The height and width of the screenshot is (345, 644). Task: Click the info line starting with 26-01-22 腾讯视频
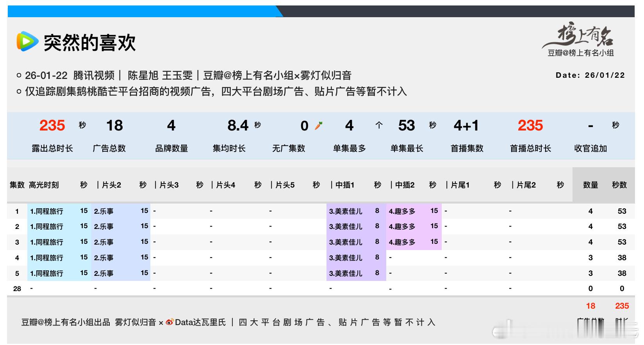click(x=188, y=75)
